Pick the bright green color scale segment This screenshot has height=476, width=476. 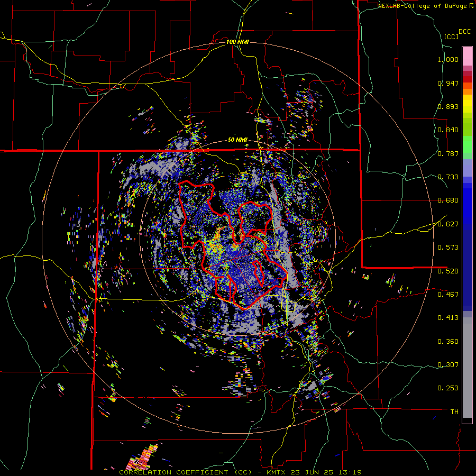467,144
